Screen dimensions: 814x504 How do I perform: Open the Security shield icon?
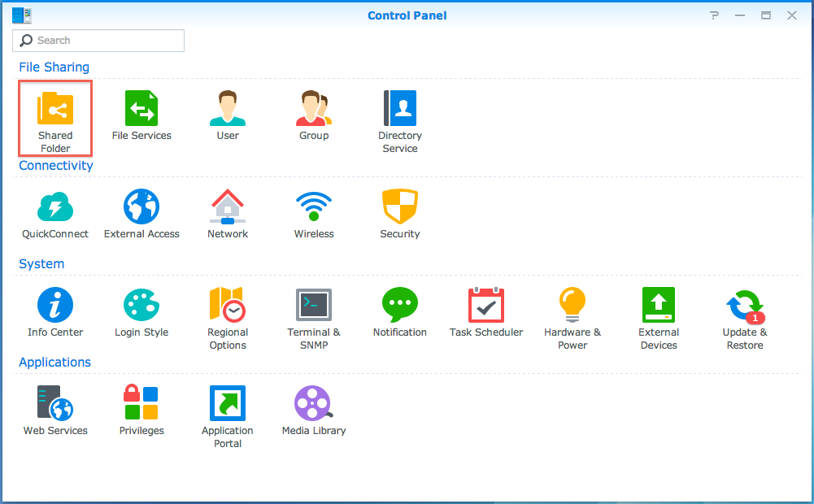coord(400,207)
